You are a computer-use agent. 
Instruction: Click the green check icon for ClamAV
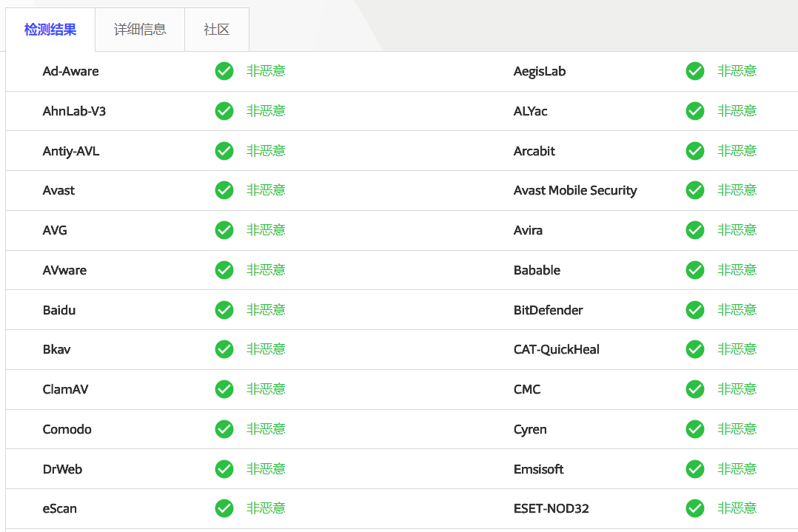tap(224, 389)
